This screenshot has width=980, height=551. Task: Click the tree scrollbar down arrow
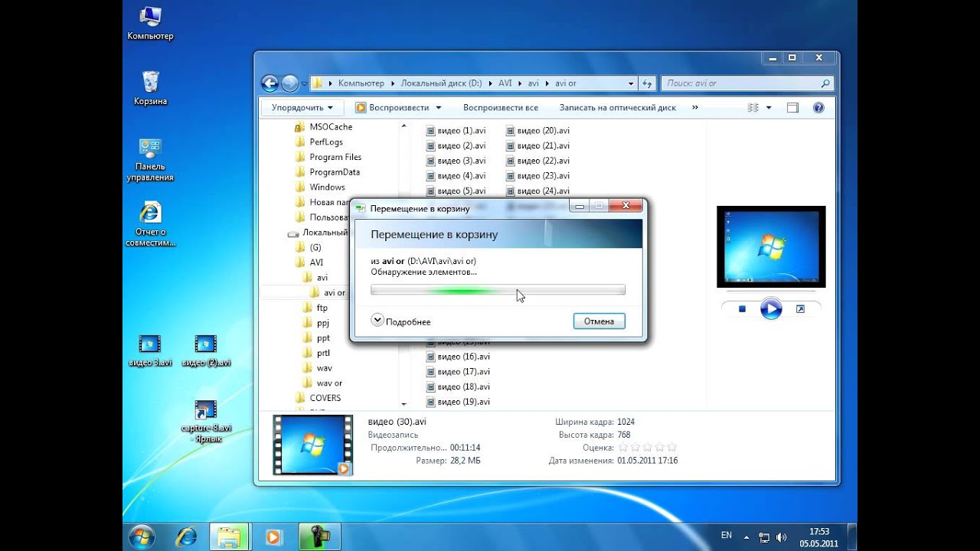(403, 403)
